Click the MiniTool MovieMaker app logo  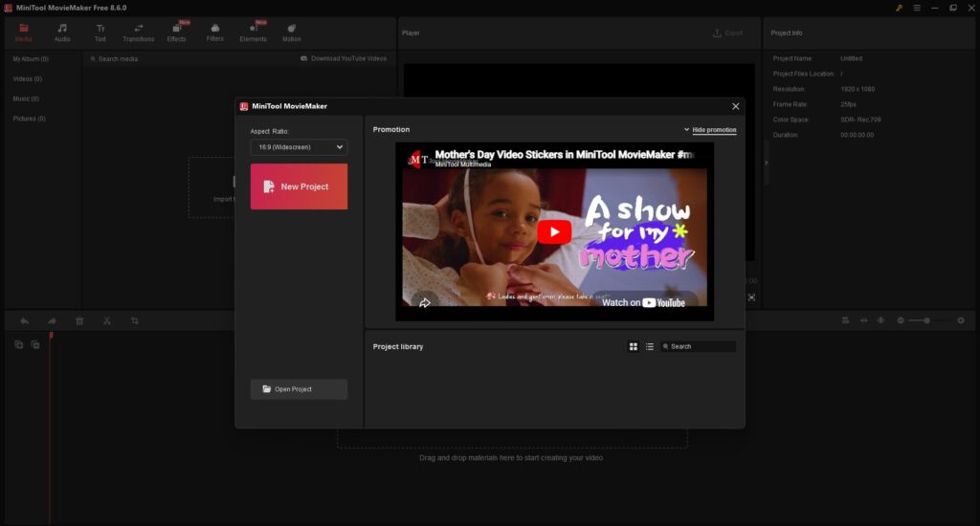pos(8,8)
